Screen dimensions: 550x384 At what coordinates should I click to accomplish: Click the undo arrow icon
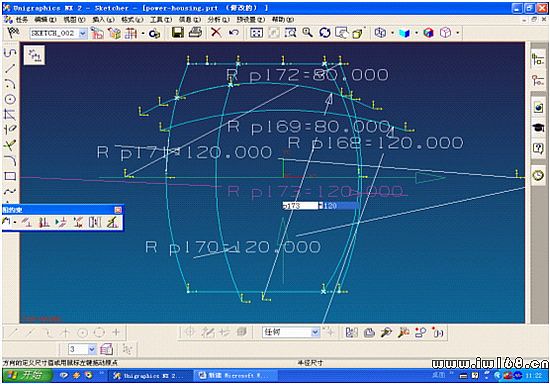234,33
